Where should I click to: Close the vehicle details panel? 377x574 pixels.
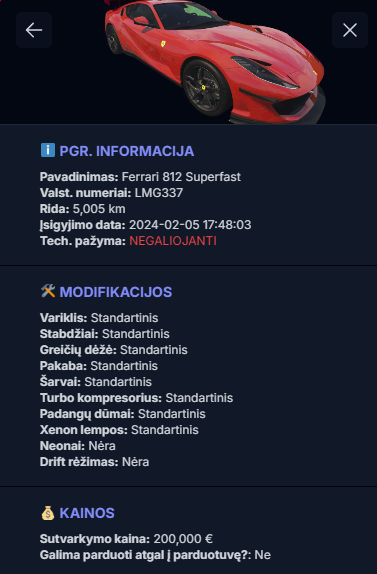click(x=350, y=30)
